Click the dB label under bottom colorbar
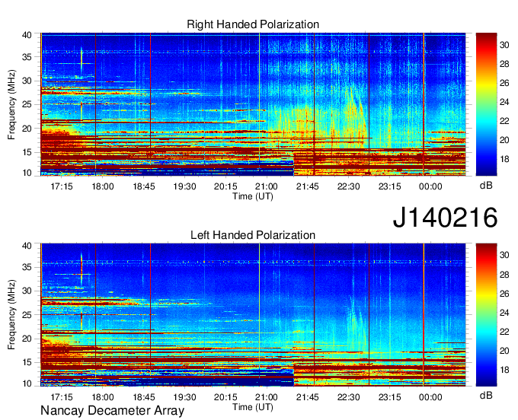 tap(486, 395)
